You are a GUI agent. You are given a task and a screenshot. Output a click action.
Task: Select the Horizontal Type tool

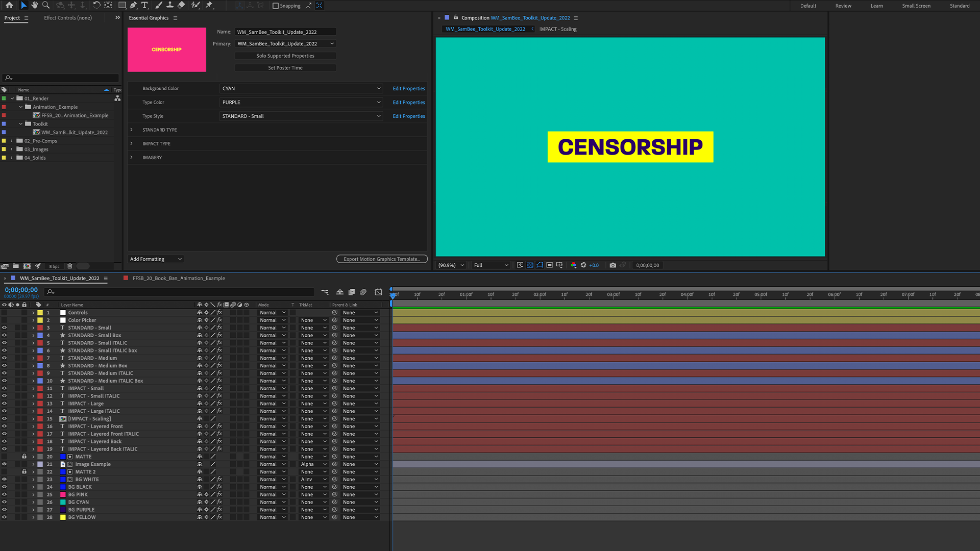tap(145, 5)
